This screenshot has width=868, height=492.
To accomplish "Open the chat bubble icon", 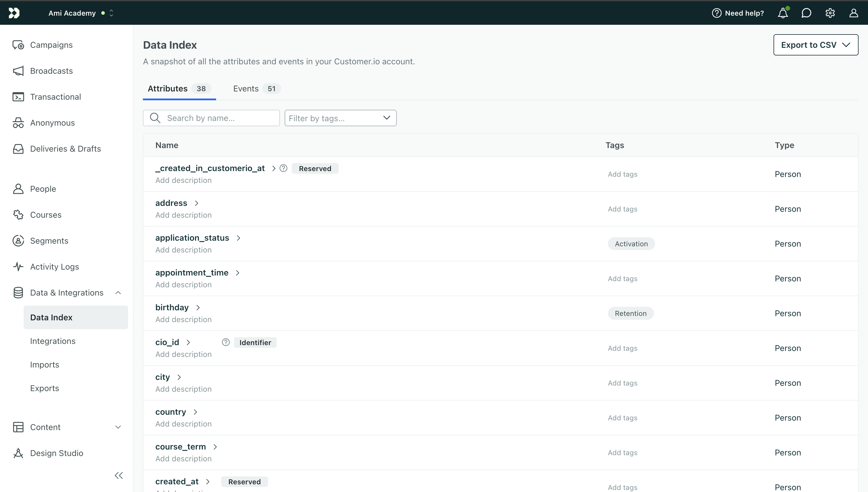I will [x=806, y=13].
